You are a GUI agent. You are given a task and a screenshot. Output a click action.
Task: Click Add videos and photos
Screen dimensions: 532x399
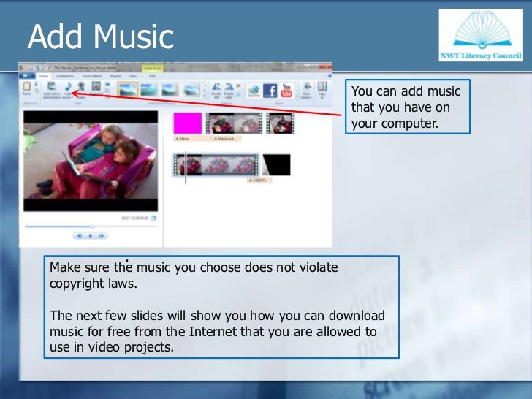tap(52, 91)
